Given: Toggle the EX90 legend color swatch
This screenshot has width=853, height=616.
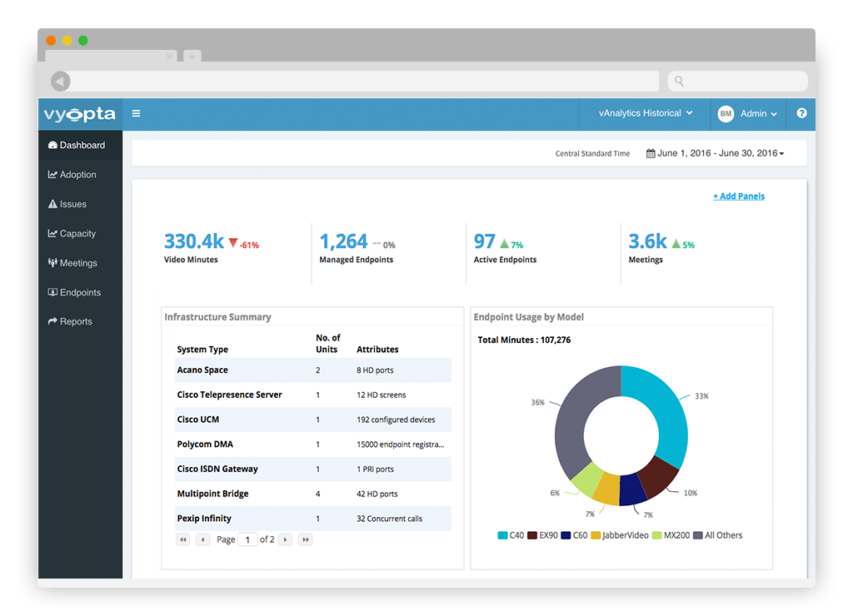Looking at the screenshot, I should pyautogui.click(x=532, y=535).
